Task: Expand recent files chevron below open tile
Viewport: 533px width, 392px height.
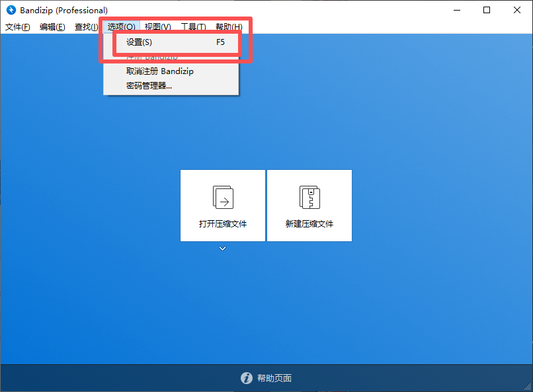Action: 223,249
